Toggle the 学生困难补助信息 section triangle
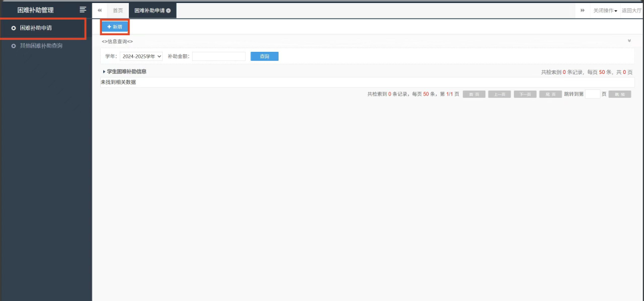The width and height of the screenshot is (644, 301). point(104,72)
